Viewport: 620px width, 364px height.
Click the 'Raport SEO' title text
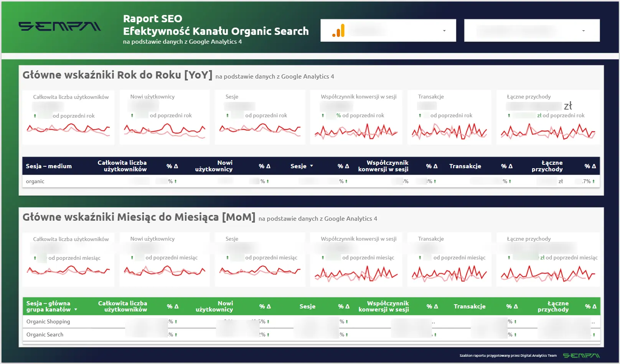[153, 19]
